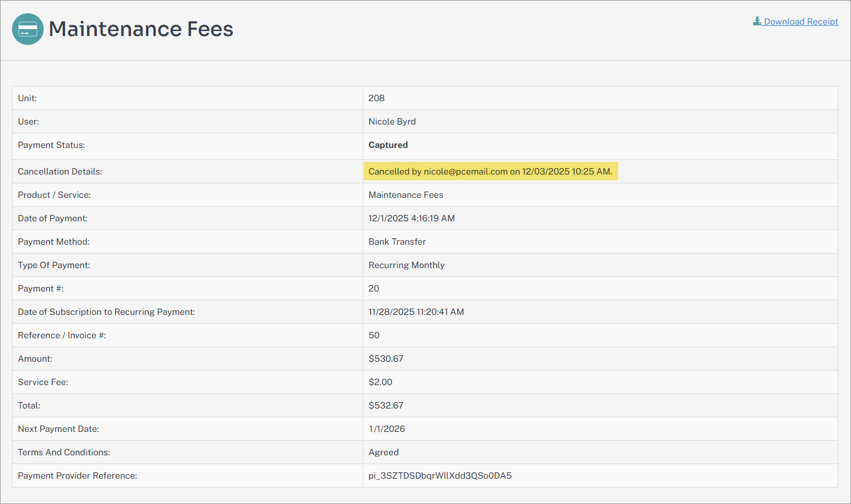Select the payment provider reference code

(x=440, y=476)
